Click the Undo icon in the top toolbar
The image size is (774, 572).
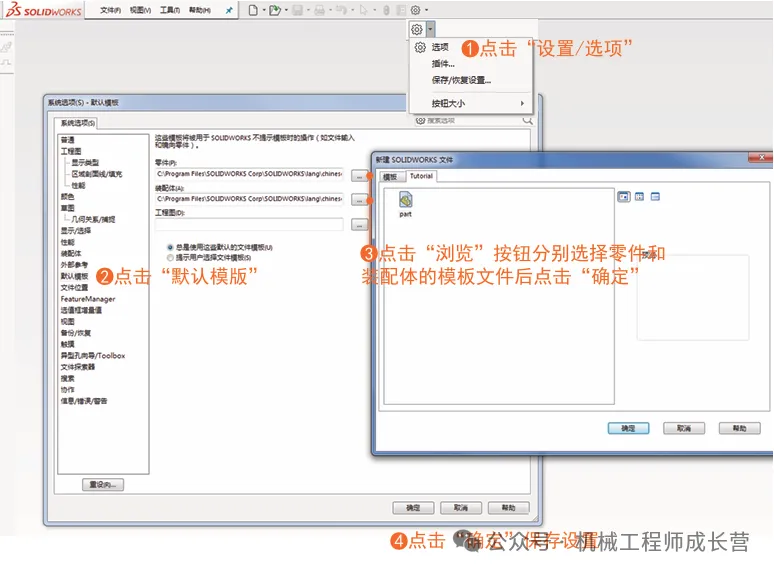click(342, 10)
